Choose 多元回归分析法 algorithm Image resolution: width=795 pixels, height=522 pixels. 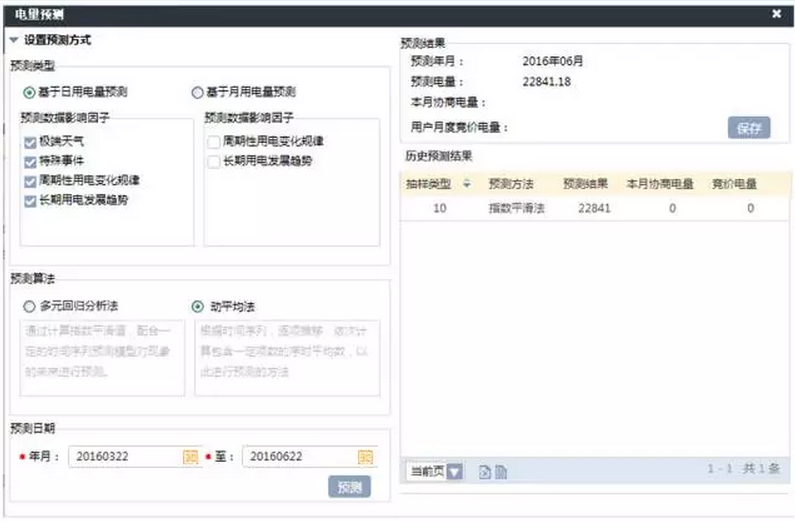[x=29, y=307]
